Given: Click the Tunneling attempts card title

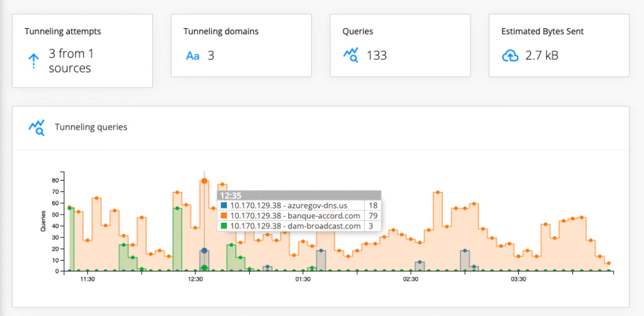Looking at the screenshot, I should point(63,31).
